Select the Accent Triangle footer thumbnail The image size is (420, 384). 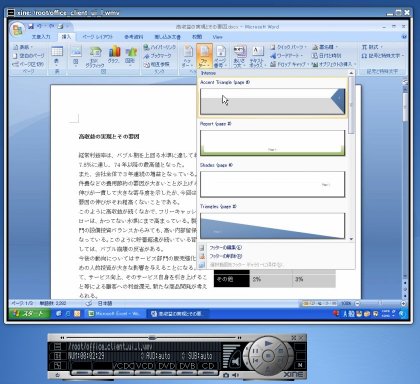(272, 101)
